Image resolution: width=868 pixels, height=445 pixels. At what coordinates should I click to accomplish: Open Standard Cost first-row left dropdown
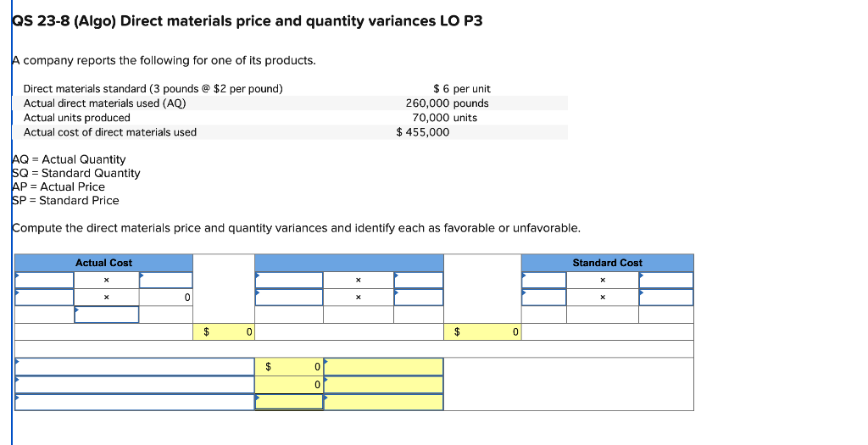544,280
